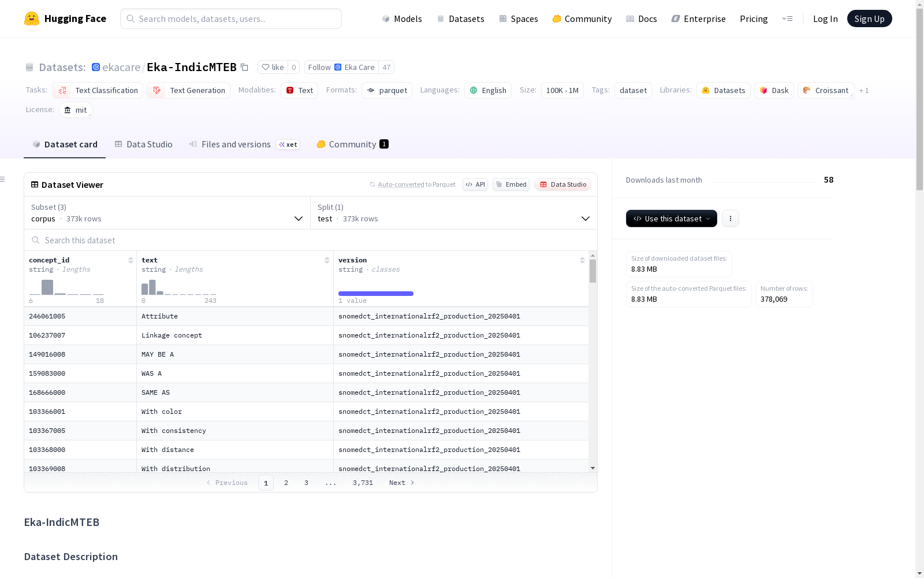Go to the Next page
Viewport: 924px width, 578px height.
[401, 483]
